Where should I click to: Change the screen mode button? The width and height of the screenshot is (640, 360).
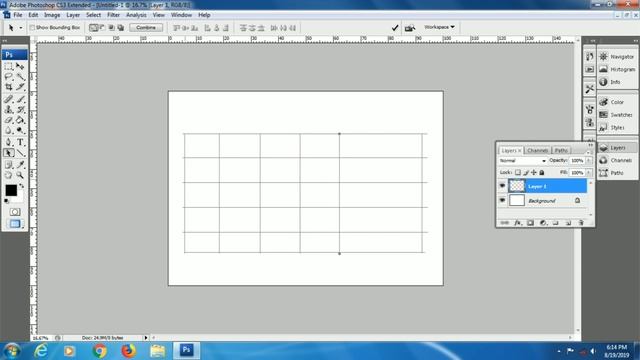[15, 224]
